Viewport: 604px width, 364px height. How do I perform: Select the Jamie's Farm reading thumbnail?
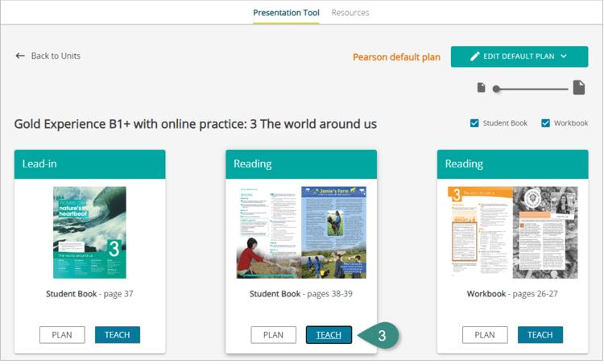tap(300, 233)
